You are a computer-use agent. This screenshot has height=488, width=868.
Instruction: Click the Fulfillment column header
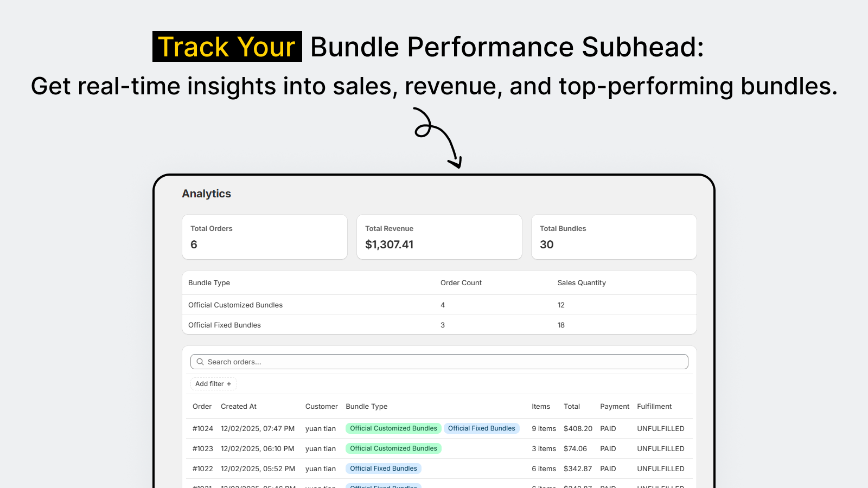click(654, 406)
